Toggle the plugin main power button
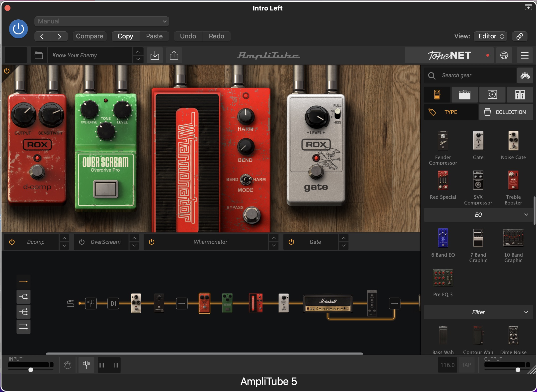This screenshot has height=392, width=537. [18, 29]
